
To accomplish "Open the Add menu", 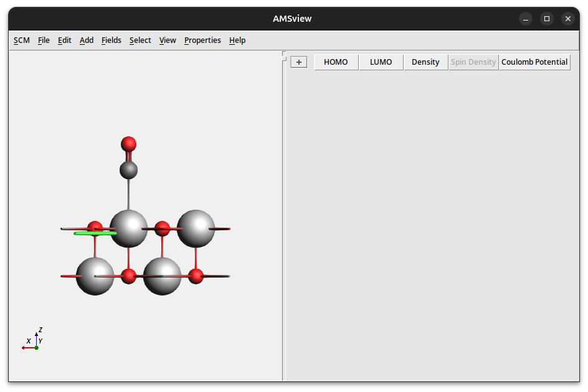I will pos(87,40).
